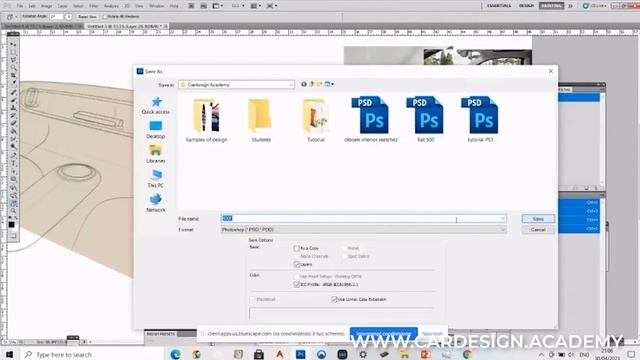Open the Filter menu
The image size is (640, 360).
pyautogui.click(x=93, y=6)
